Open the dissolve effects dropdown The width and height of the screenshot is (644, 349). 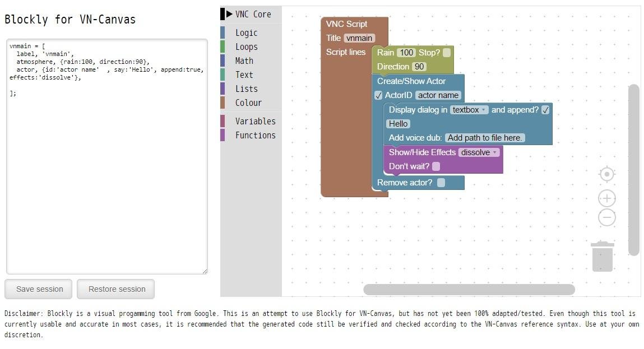pyautogui.click(x=479, y=152)
